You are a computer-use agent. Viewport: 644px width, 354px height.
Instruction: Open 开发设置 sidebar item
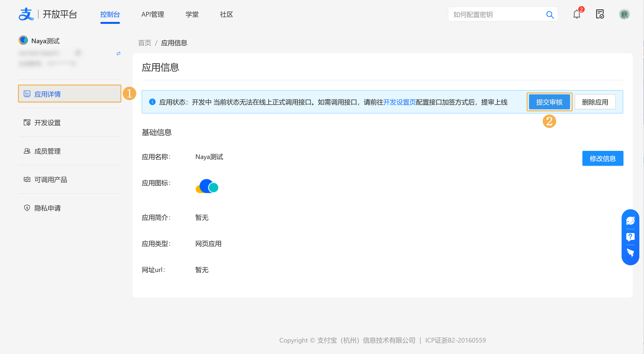coord(48,123)
